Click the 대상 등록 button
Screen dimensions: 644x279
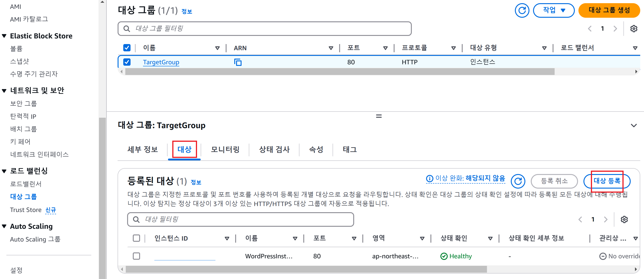607,181
